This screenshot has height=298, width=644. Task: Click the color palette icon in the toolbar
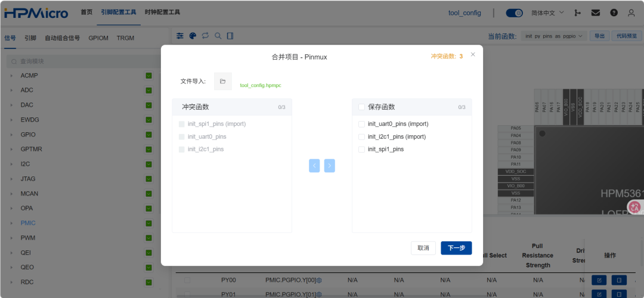point(193,36)
